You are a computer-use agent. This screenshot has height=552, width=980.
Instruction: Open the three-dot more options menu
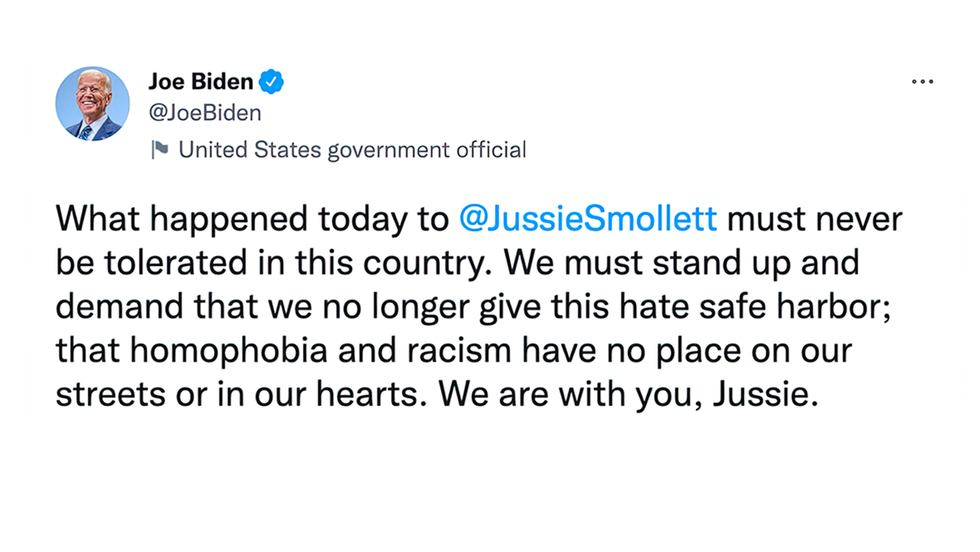922,82
